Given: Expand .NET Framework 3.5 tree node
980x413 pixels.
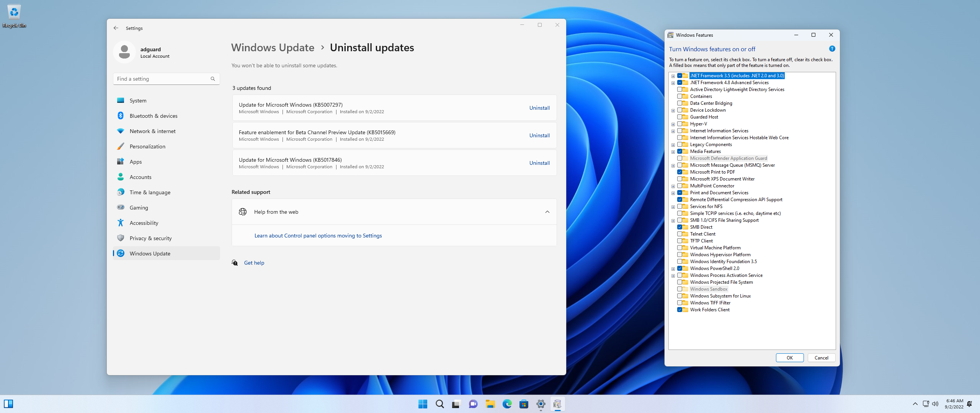Looking at the screenshot, I should coord(673,76).
